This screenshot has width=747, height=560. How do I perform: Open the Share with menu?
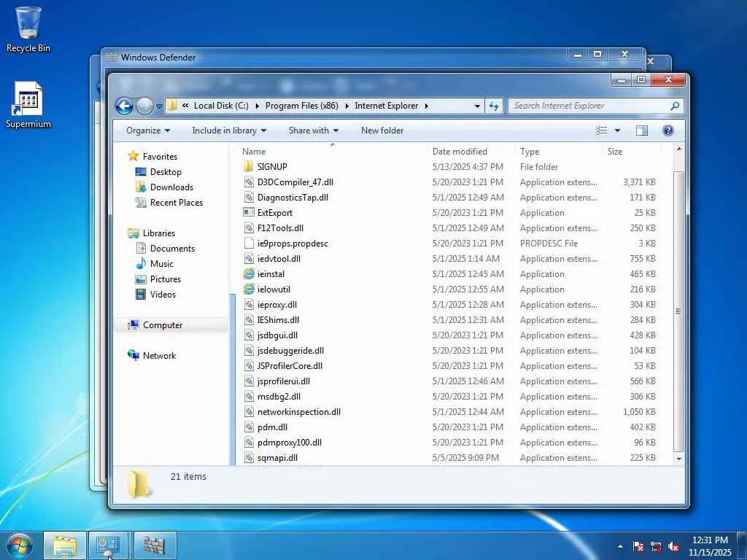click(314, 131)
